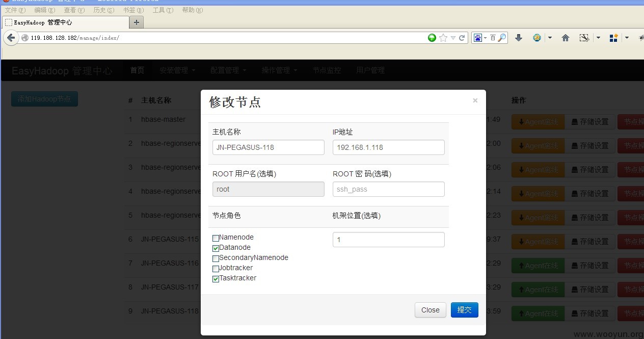Go back with the browser back arrow
The width and height of the screenshot is (644, 339).
tap(11, 38)
